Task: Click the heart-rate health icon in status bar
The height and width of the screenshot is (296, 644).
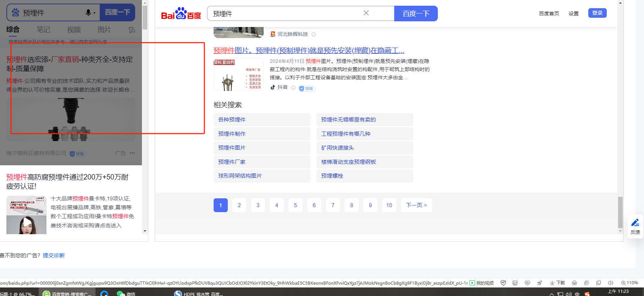Action: coord(527,283)
